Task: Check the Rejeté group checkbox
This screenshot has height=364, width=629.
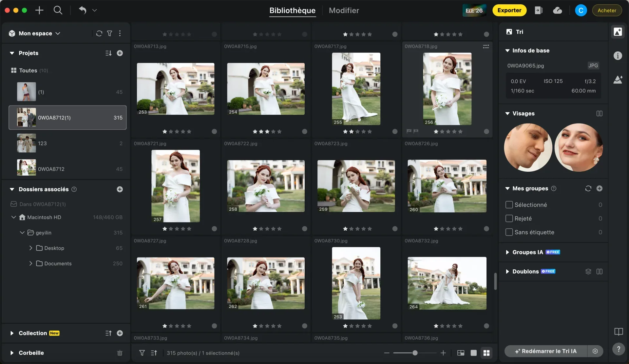Action: pos(509,219)
